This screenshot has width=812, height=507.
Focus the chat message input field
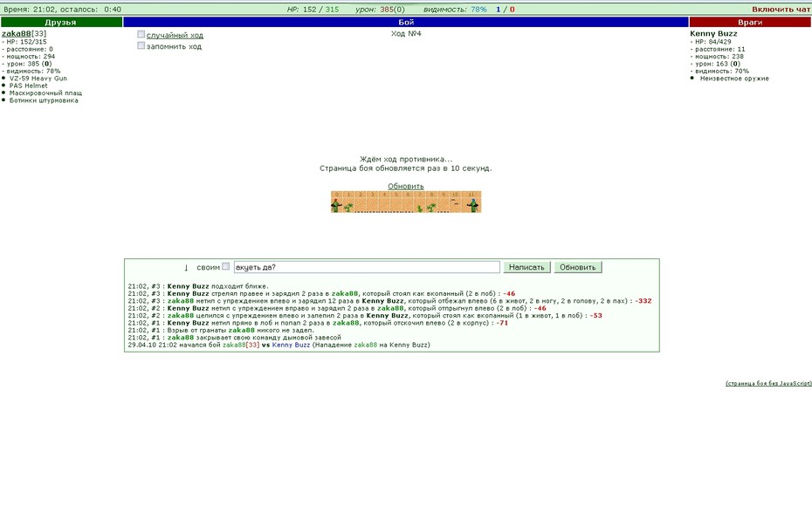click(367, 267)
